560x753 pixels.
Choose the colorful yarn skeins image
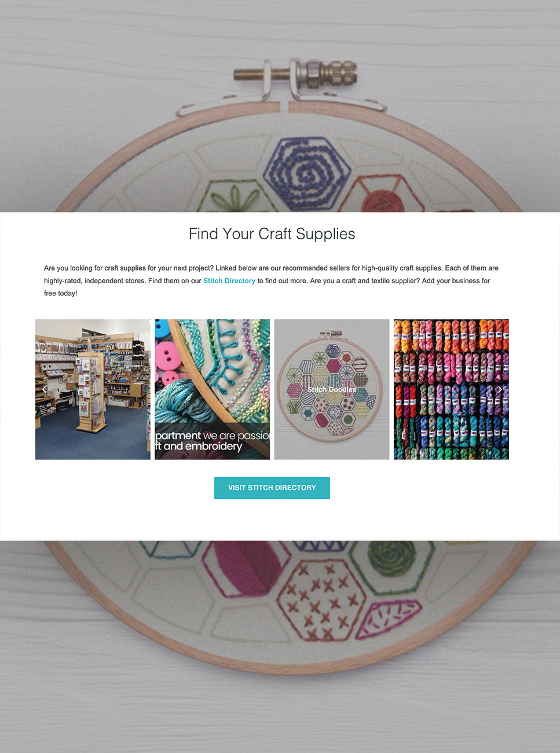coord(451,389)
